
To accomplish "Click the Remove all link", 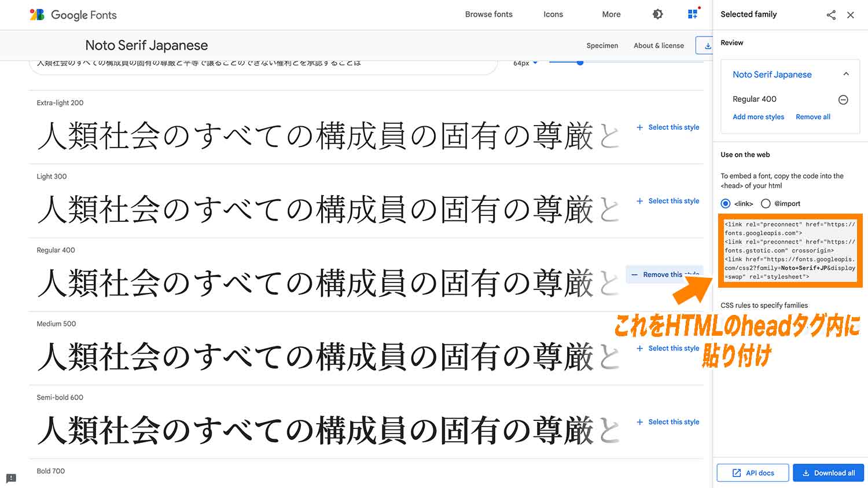I will 812,116.
